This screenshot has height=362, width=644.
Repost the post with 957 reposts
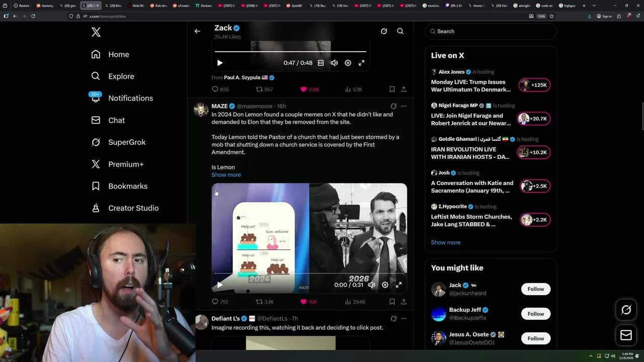point(264,89)
